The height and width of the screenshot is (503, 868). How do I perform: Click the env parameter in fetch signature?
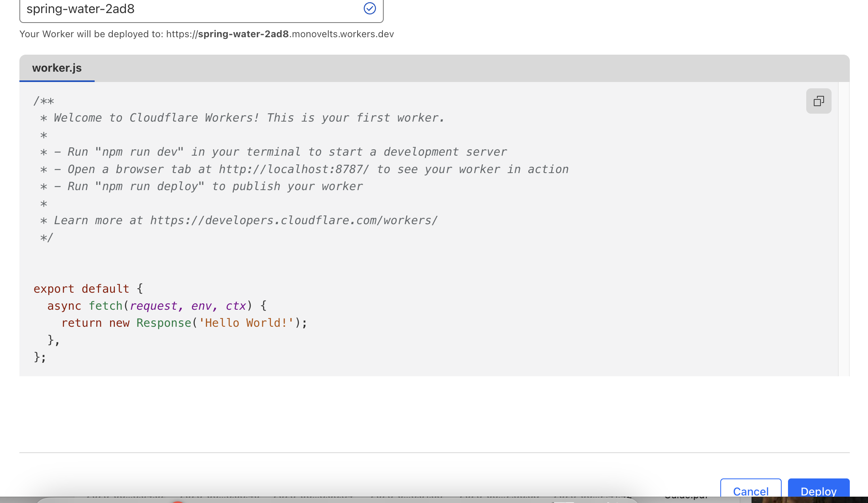(x=201, y=306)
